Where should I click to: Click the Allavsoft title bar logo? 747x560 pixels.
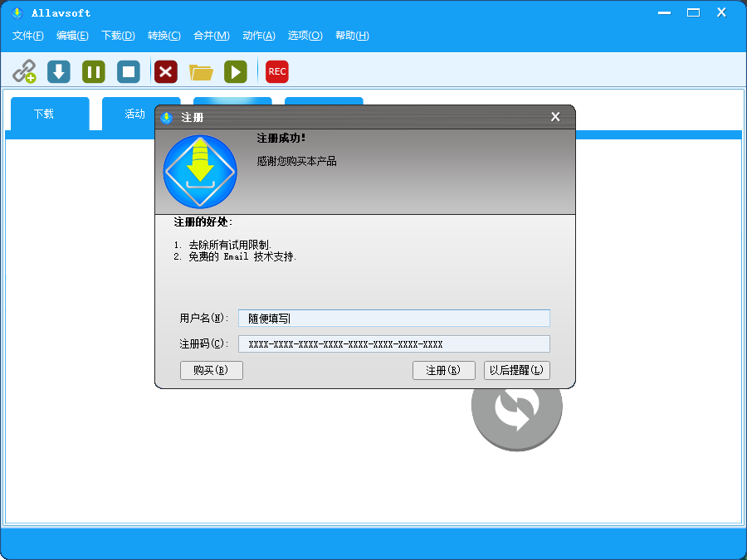click(17, 12)
